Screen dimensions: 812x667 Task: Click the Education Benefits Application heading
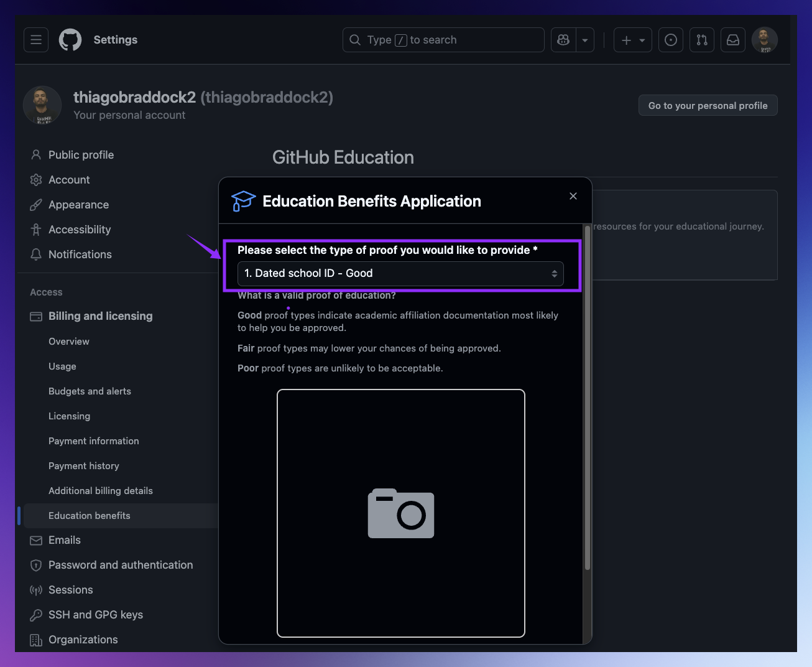point(372,201)
